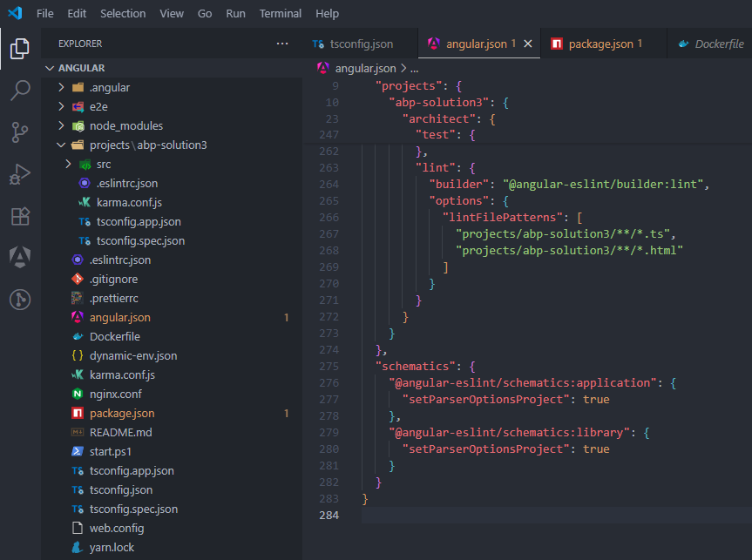Switch to the package.json tab
752x560 pixels.
tap(600, 44)
